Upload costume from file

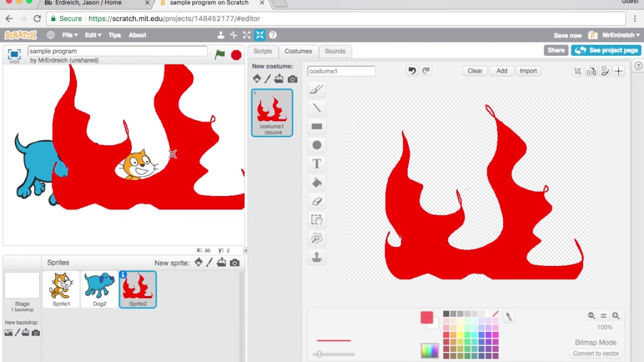[x=279, y=79]
